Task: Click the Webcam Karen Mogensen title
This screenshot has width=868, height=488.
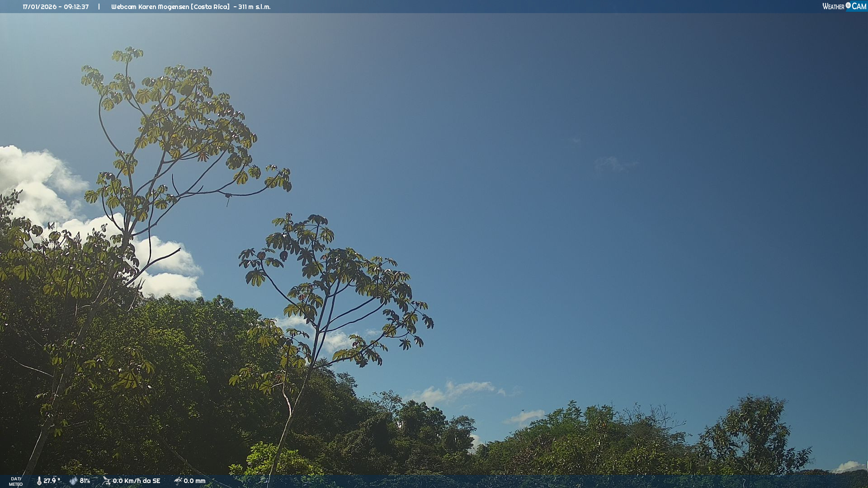Action: 150,7
